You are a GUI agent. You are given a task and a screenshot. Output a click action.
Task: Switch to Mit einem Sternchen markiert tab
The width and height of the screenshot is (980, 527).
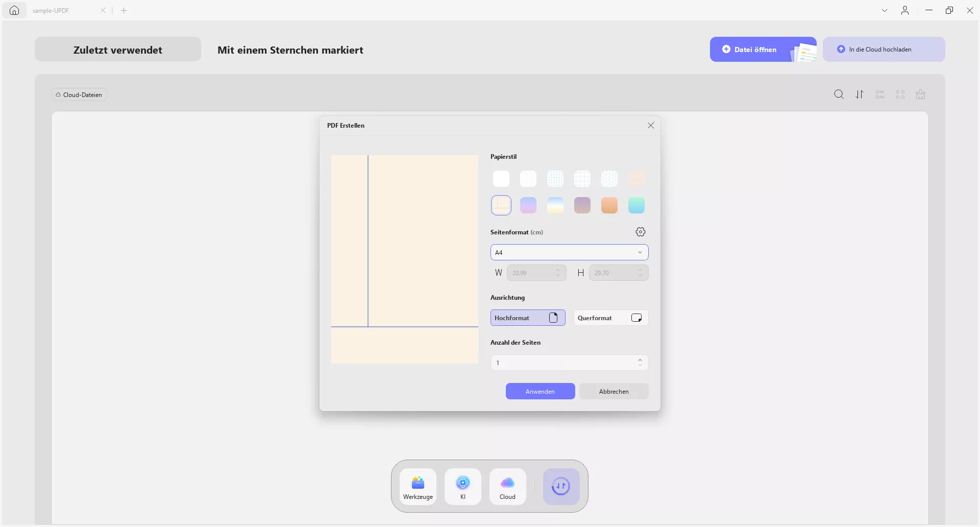tap(290, 50)
